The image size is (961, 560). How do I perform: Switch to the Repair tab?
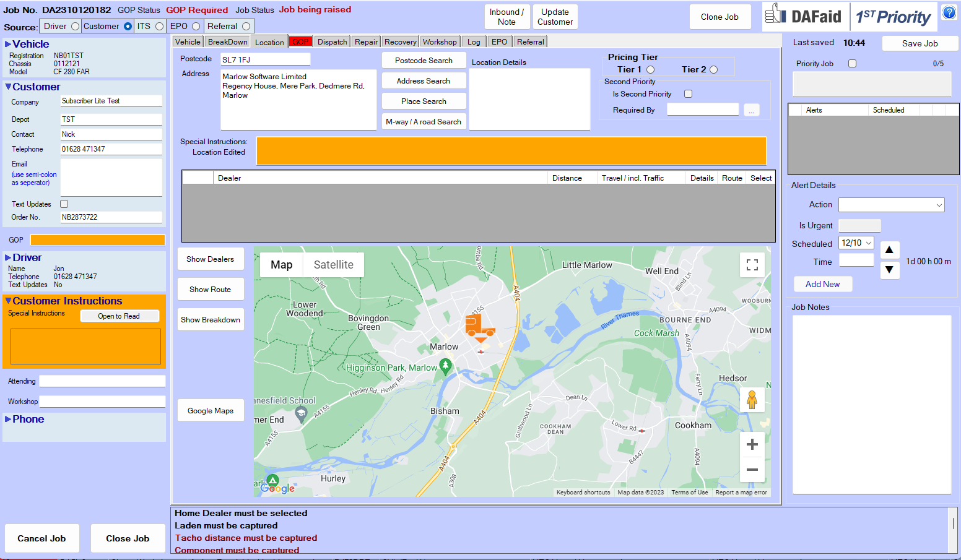366,42
